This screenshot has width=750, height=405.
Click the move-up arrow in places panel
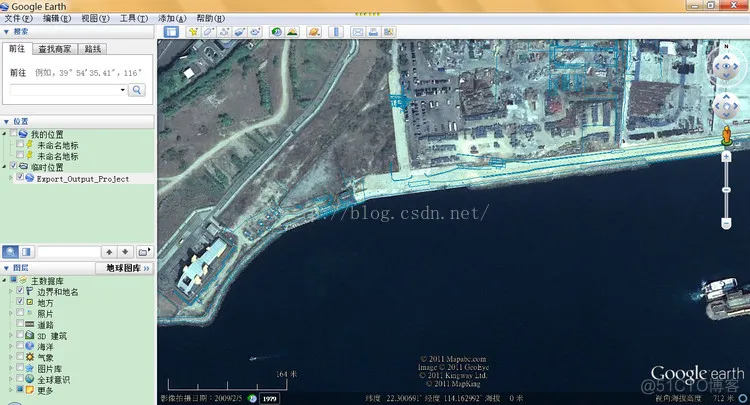pyautogui.click(x=109, y=252)
